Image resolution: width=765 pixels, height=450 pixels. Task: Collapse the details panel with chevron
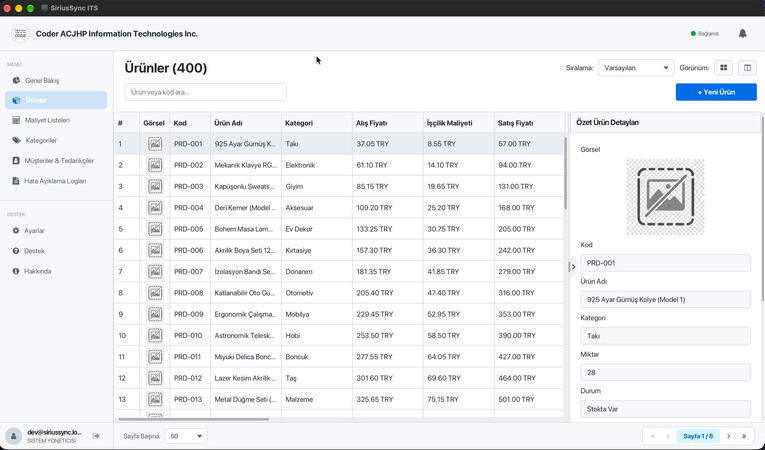coord(573,267)
